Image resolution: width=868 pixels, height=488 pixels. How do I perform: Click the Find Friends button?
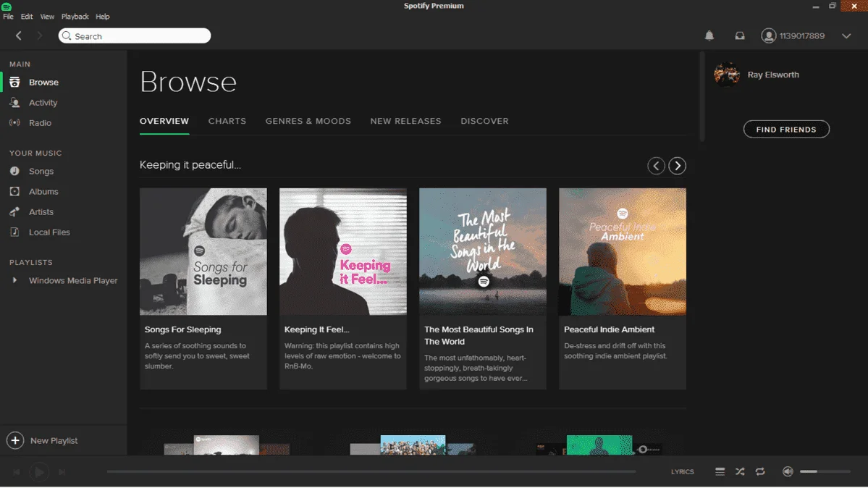click(786, 129)
